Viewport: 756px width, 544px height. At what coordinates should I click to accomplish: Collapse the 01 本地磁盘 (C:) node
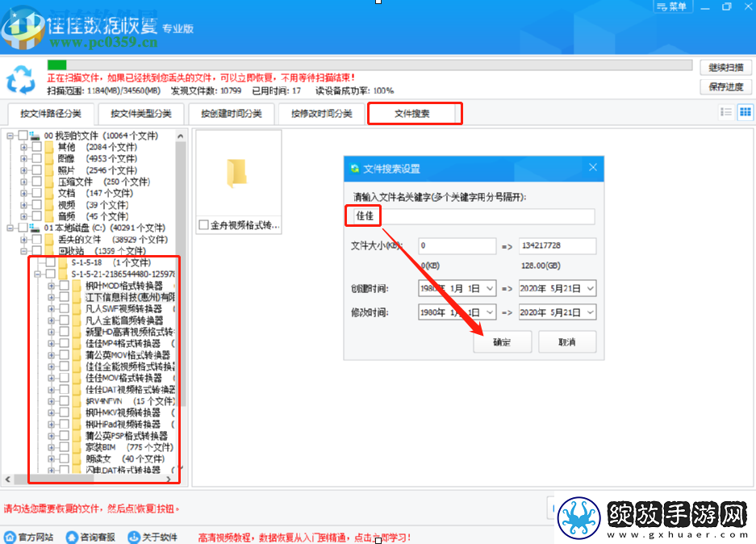coord(10,228)
